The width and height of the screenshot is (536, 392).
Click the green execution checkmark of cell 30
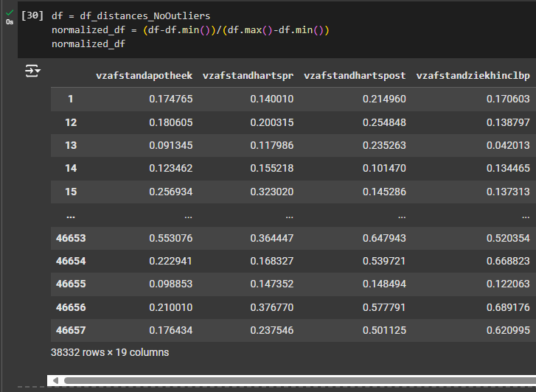point(10,13)
